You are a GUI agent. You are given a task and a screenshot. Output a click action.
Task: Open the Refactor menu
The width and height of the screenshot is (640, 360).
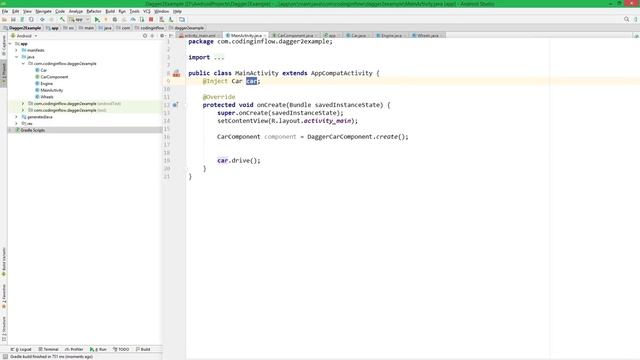click(x=93, y=11)
